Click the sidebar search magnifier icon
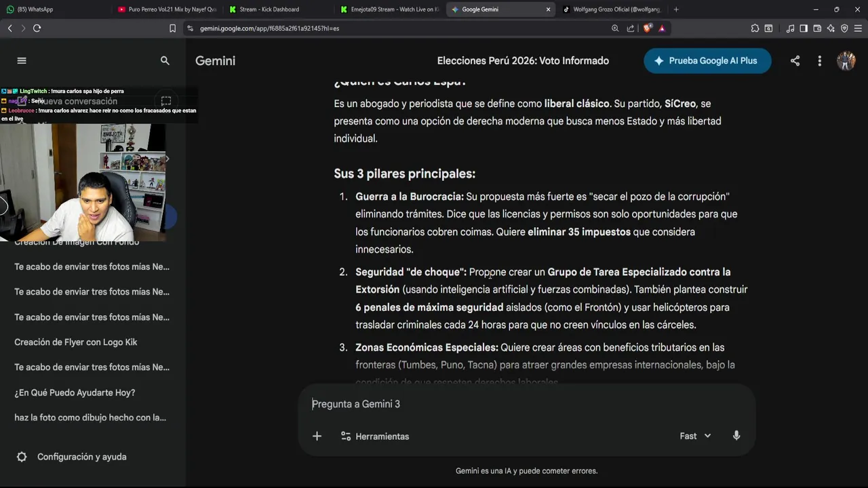 165,60
